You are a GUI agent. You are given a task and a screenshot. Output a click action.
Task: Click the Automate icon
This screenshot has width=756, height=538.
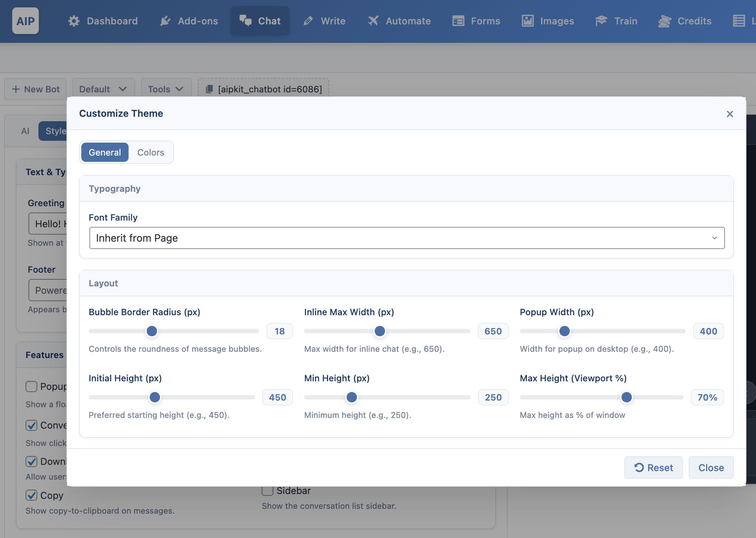point(373,21)
